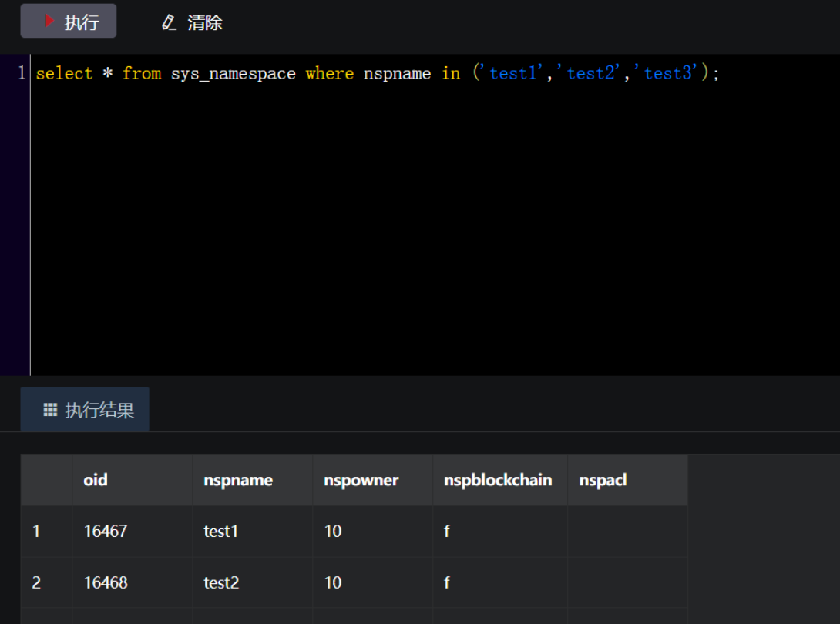
Task: Select row number 2 in results
Action: 37,582
